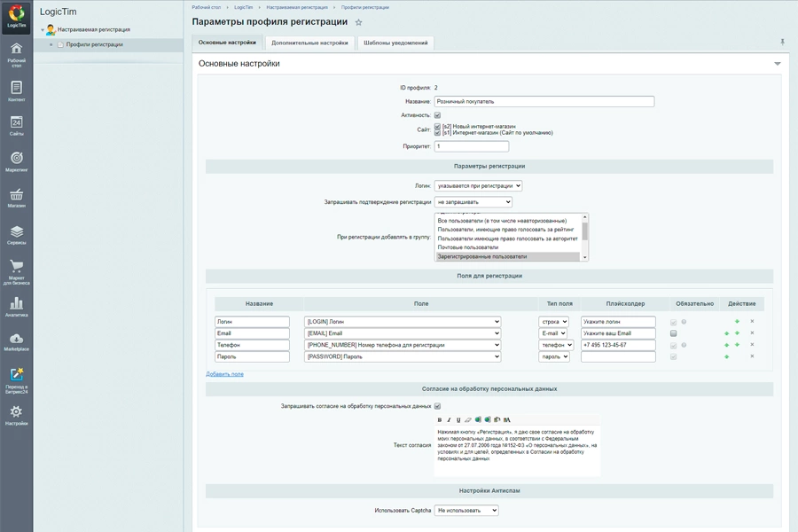Click the Приоритет input field

click(471, 146)
